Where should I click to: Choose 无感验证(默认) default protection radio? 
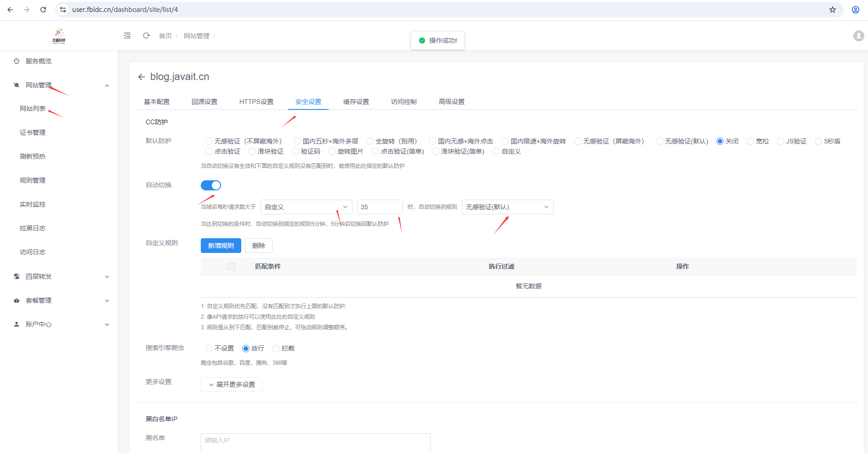[659, 141]
